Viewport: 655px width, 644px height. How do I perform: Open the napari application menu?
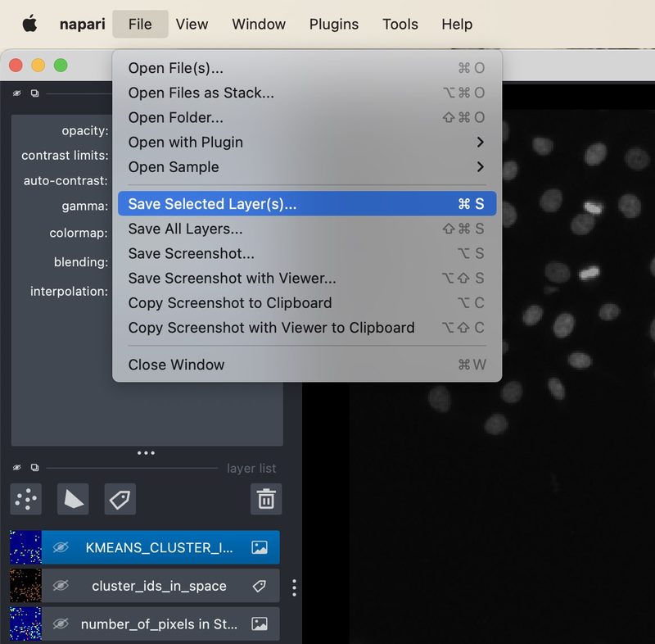point(83,25)
